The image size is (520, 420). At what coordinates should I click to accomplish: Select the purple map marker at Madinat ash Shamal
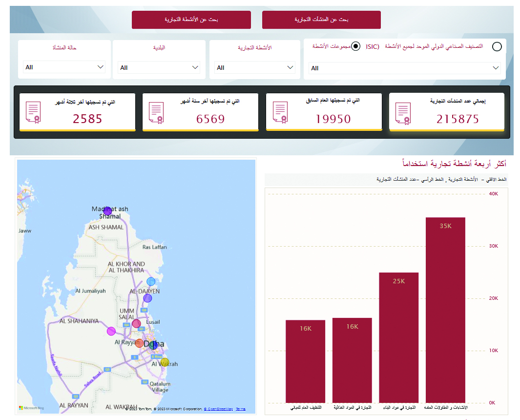pos(107,211)
